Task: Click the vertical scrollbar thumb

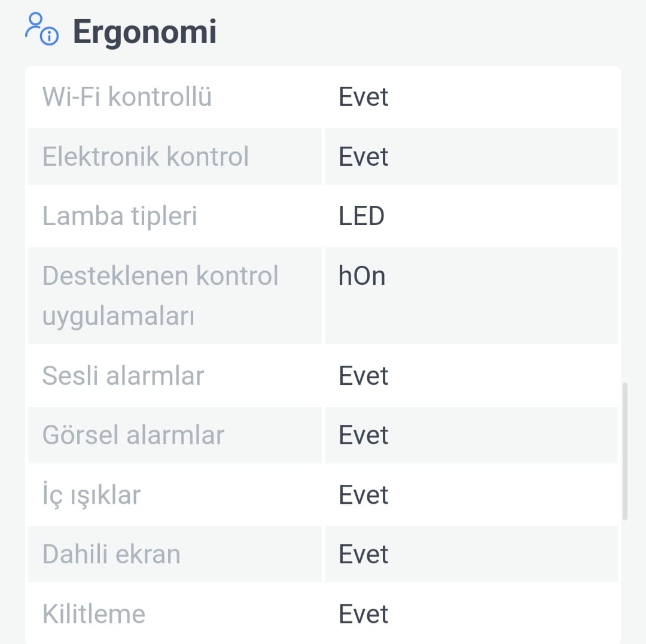Action: click(625, 451)
